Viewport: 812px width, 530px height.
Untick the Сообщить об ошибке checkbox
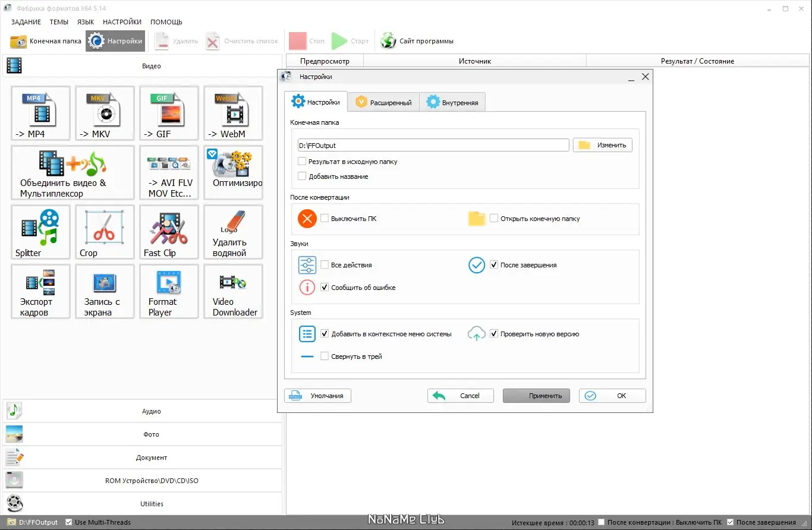pyautogui.click(x=325, y=288)
